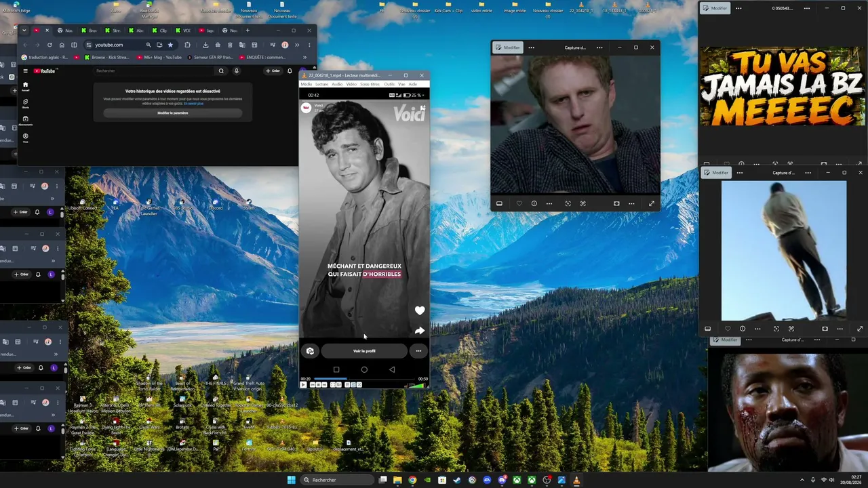
Task: Open YouTube notifications bell
Action: tap(290, 70)
